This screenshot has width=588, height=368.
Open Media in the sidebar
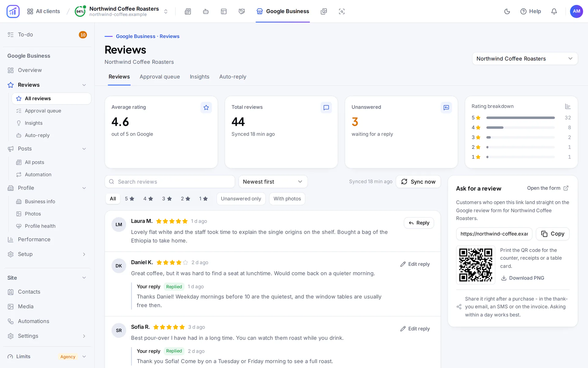pyautogui.click(x=47, y=307)
